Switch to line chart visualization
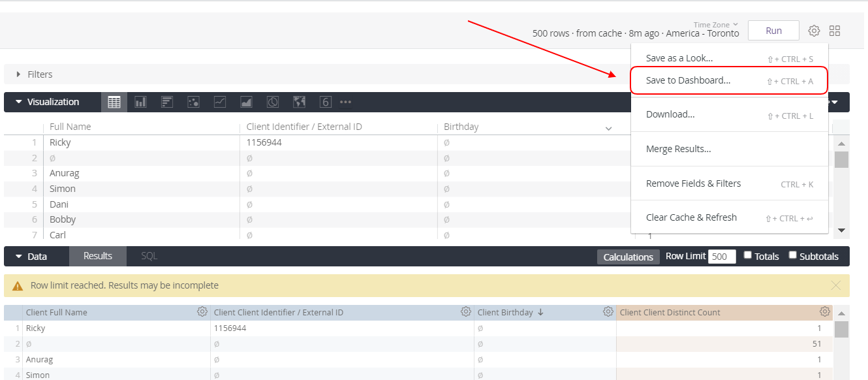The height and width of the screenshot is (380, 868). point(220,102)
